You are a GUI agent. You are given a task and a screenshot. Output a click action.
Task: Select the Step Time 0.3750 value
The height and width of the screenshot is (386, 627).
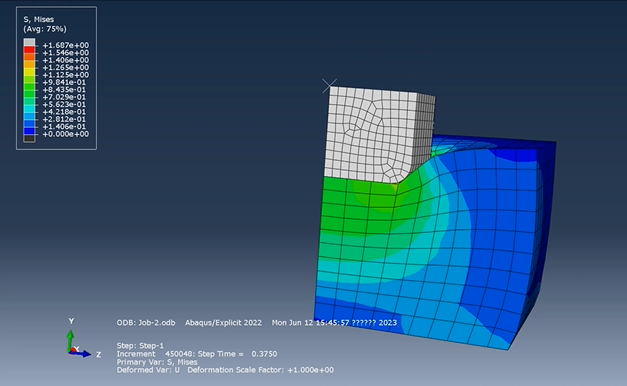264,354
